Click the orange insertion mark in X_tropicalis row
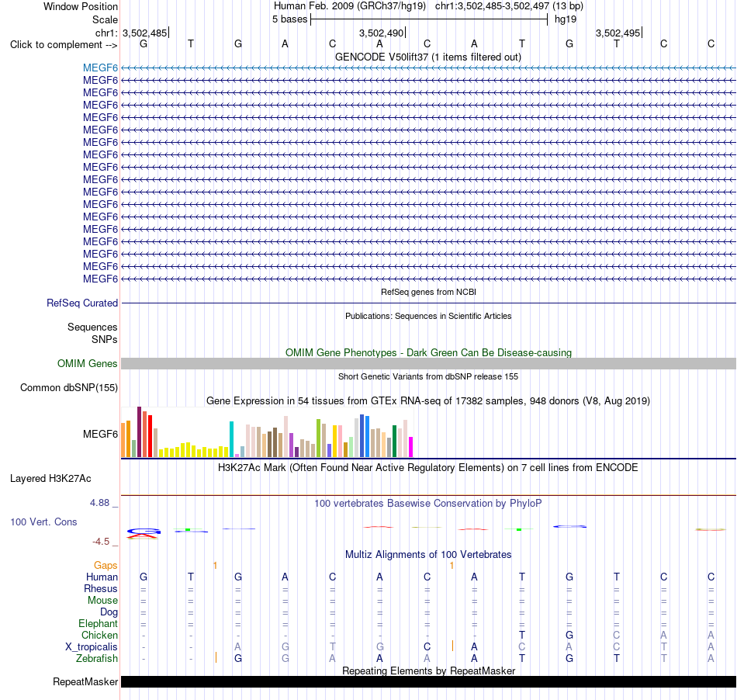737x700 pixels. 452,646
